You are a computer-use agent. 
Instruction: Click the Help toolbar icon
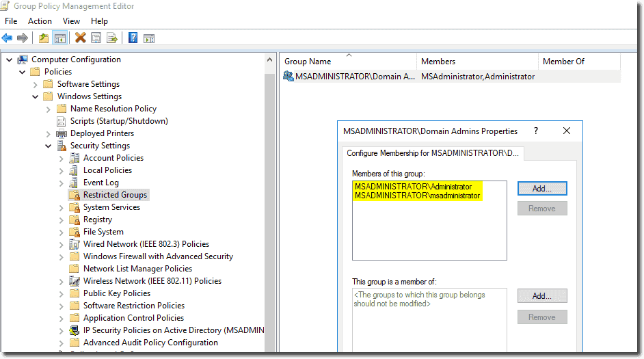click(x=133, y=38)
